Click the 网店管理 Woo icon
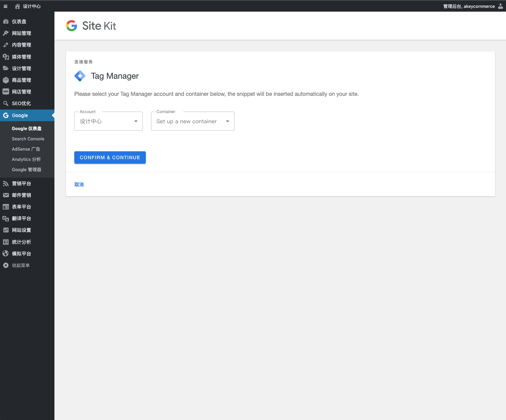Viewport: 506px width, 420px height. [x=6, y=92]
